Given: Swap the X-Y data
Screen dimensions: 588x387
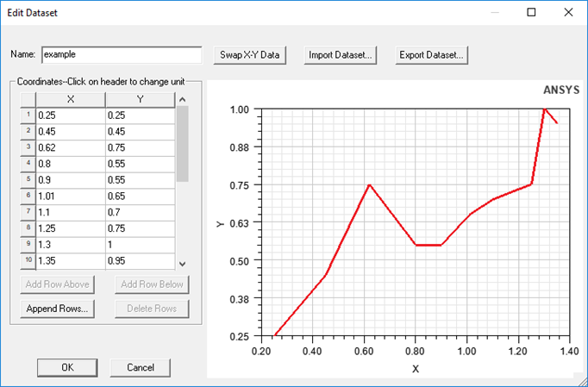Looking at the screenshot, I should coord(250,55).
